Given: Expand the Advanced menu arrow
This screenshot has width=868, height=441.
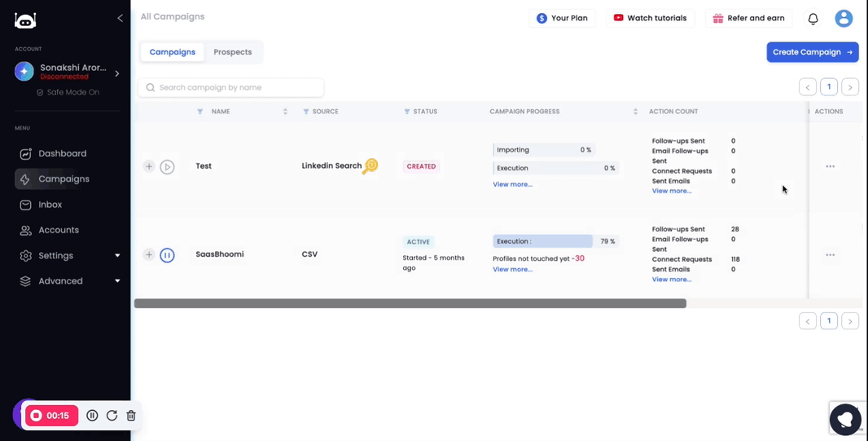Looking at the screenshot, I should pos(117,281).
